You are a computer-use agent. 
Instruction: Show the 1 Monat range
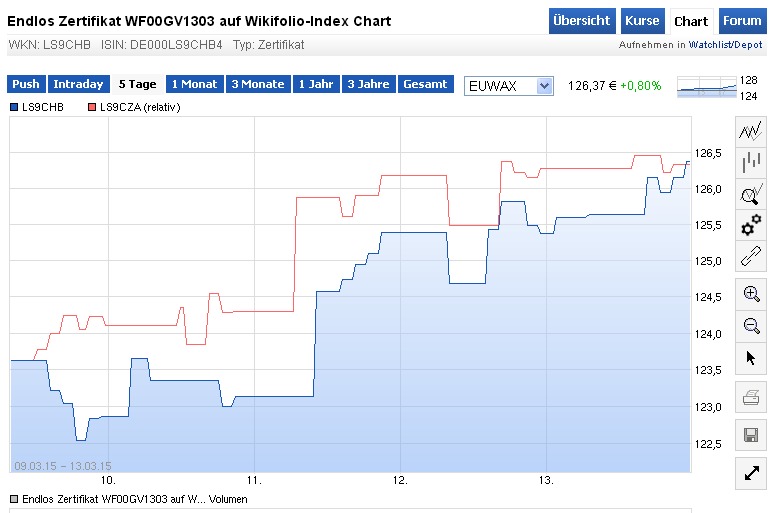tap(195, 84)
